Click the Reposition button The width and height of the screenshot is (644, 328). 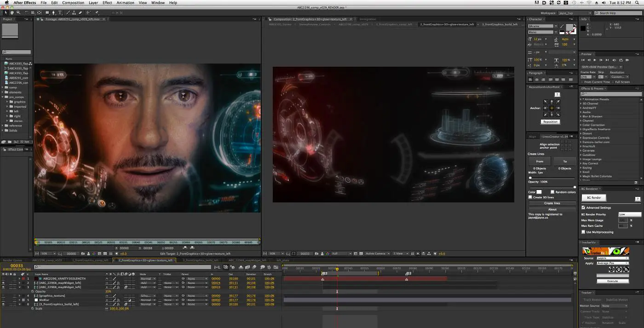click(x=550, y=122)
